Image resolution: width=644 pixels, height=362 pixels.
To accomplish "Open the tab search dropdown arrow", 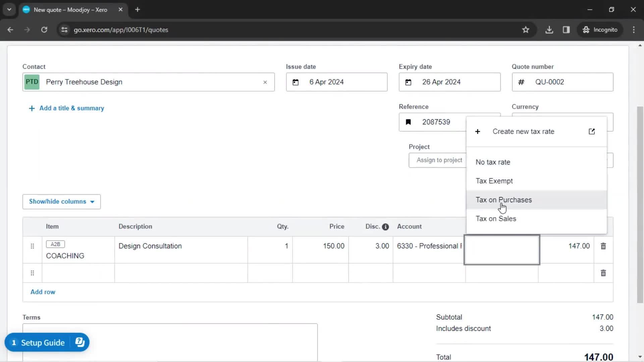I will (x=9, y=10).
